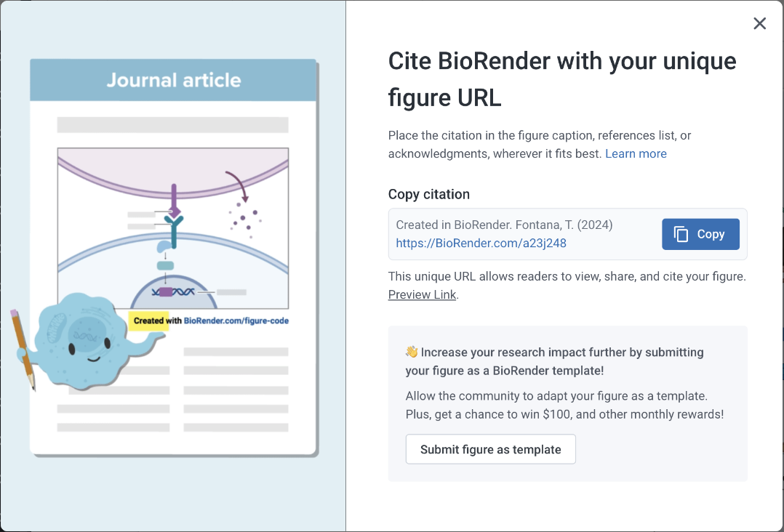The image size is (784, 532).
Task: Close the citation dialog with X icon
Action: click(x=759, y=23)
